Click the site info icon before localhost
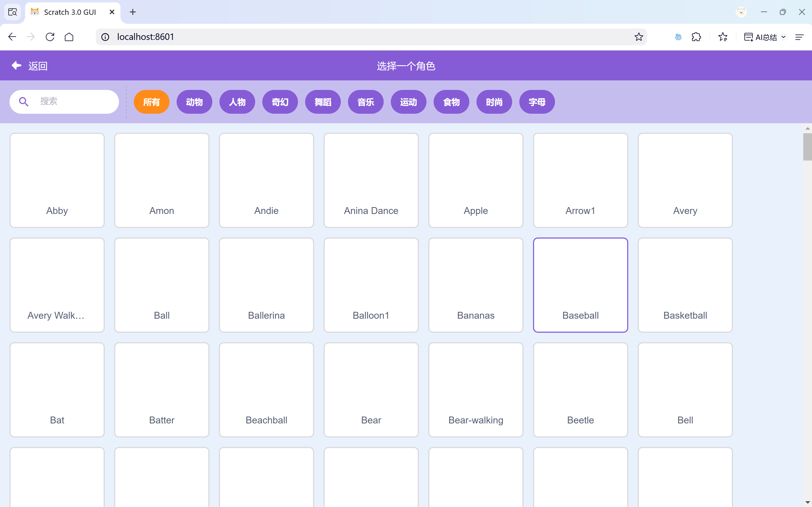The height and width of the screenshot is (507, 812). pos(105,37)
